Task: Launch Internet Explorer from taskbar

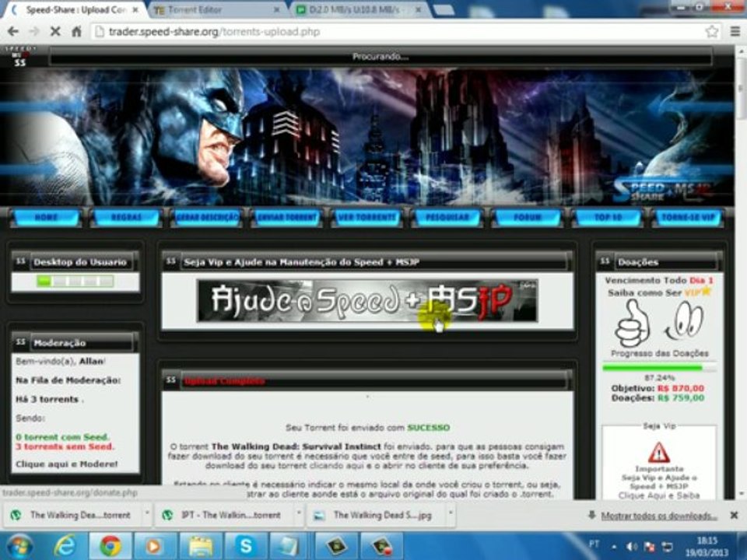Action: [65, 546]
